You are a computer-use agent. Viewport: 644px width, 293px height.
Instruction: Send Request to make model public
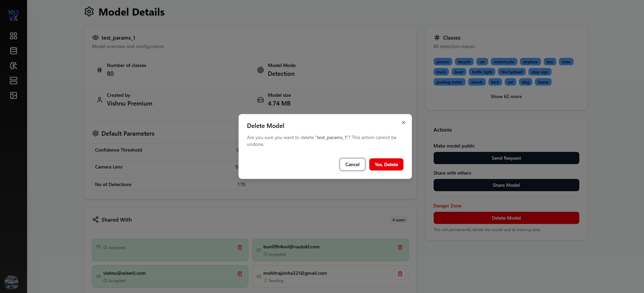coord(506,158)
